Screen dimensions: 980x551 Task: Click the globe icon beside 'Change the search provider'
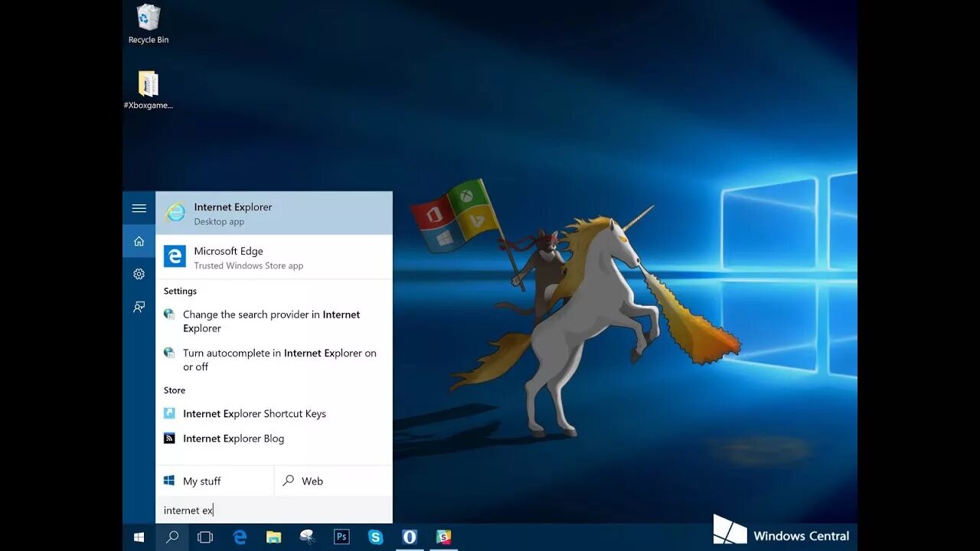tap(169, 314)
